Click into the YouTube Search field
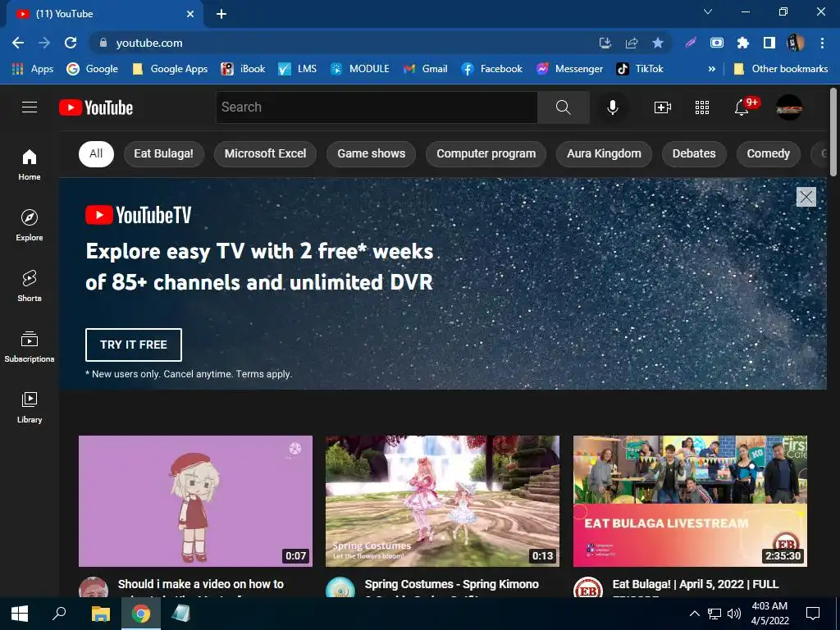 click(x=377, y=107)
